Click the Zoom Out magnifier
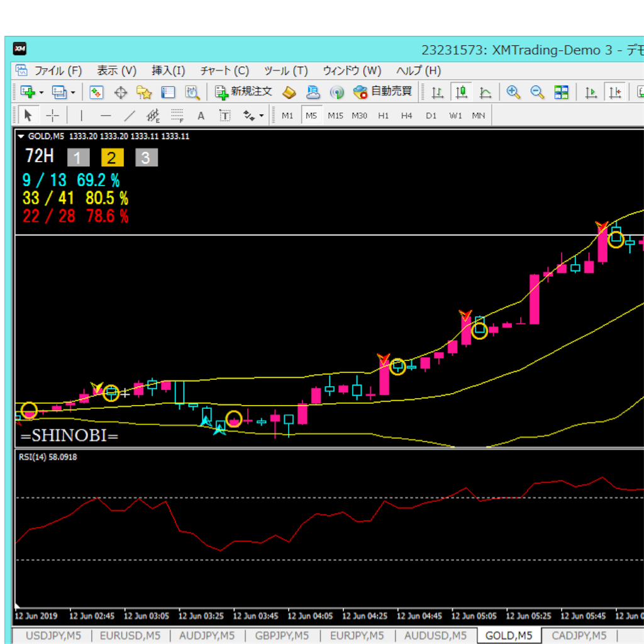 pos(537,92)
